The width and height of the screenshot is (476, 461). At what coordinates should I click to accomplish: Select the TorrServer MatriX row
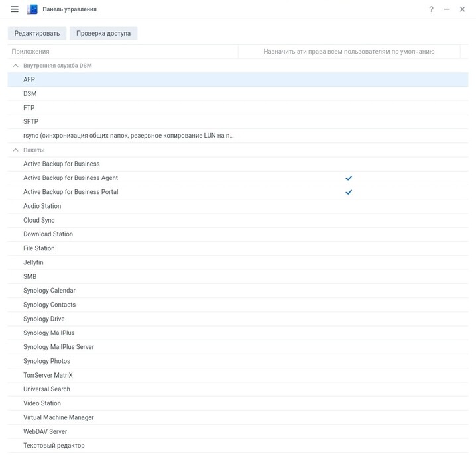(238, 375)
